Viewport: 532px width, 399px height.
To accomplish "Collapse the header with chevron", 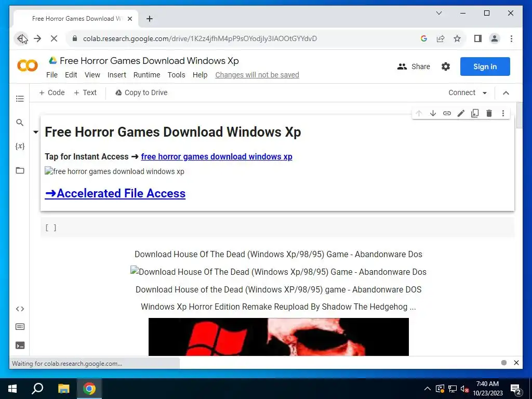I will (506, 93).
